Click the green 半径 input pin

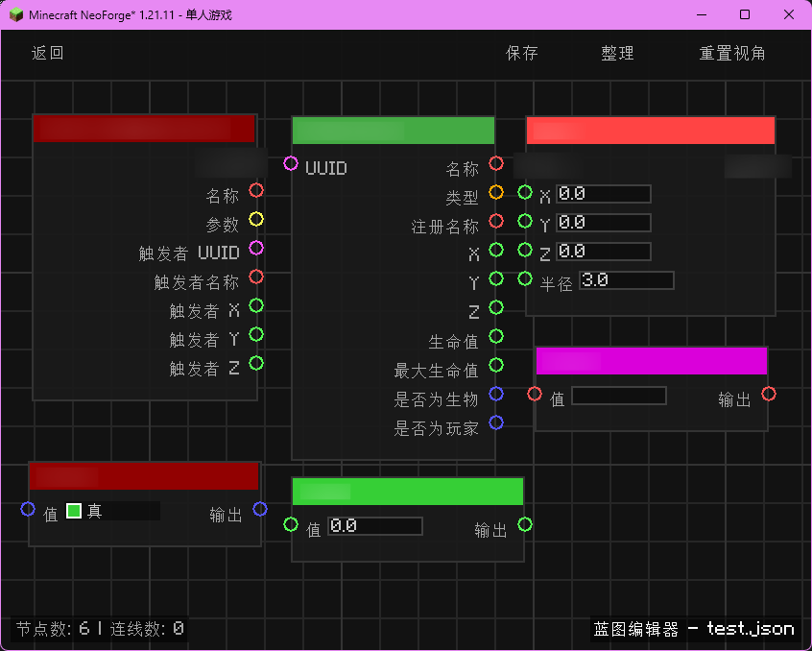point(525,278)
